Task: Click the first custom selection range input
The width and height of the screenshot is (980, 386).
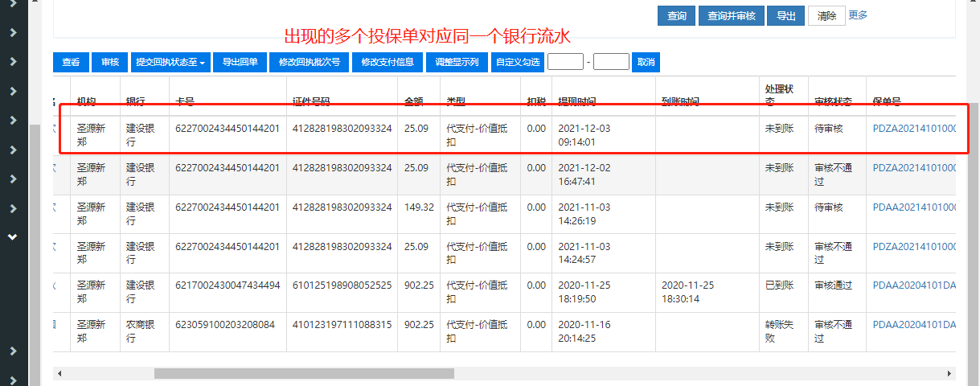Action: pos(564,62)
